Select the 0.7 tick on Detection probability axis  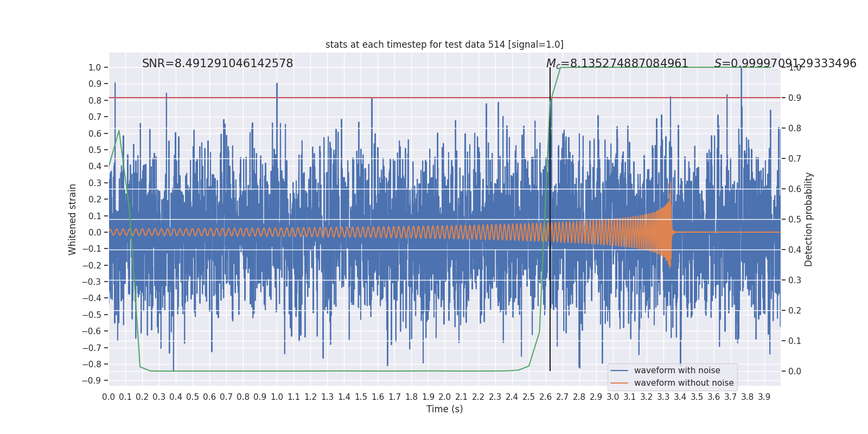tap(795, 159)
